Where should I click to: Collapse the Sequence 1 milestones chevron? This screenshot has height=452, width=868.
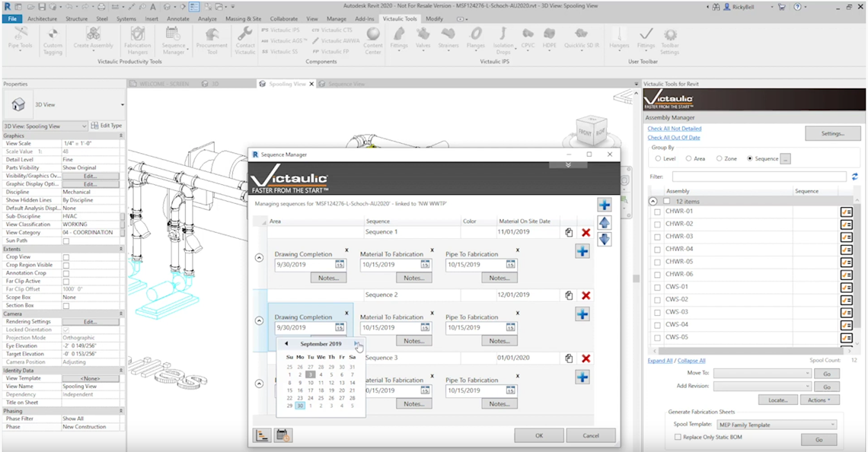(259, 258)
